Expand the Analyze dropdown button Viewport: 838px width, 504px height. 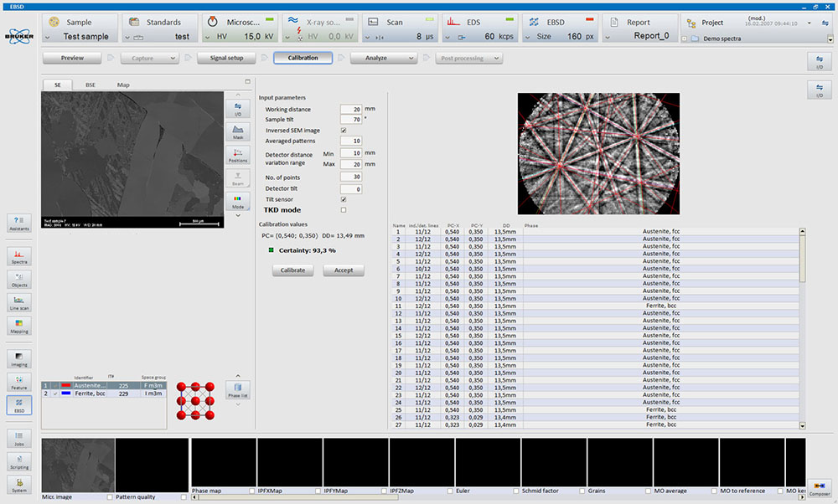pos(383,58)
